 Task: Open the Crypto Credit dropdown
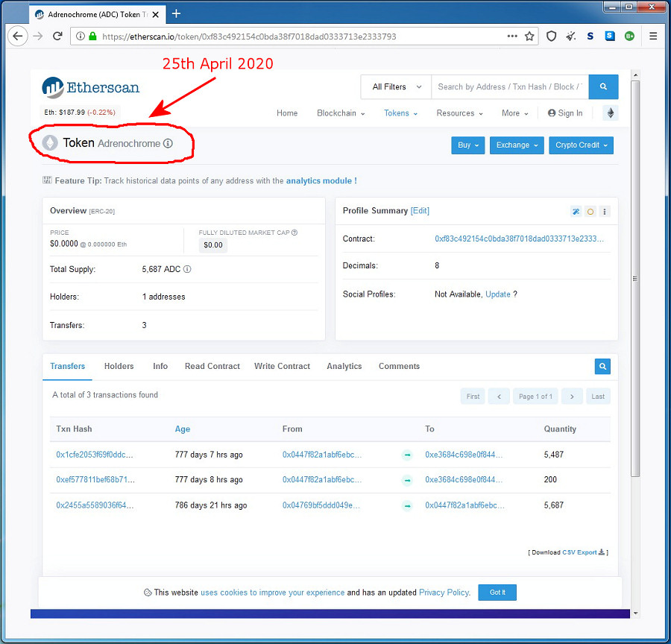coord(581,145)
